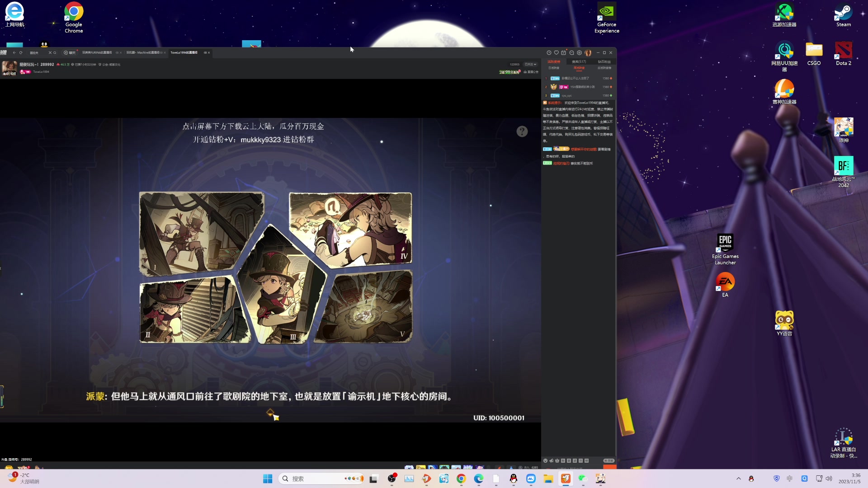
Task: Click streamer avatar in room header
Action: tap(9, 68)
